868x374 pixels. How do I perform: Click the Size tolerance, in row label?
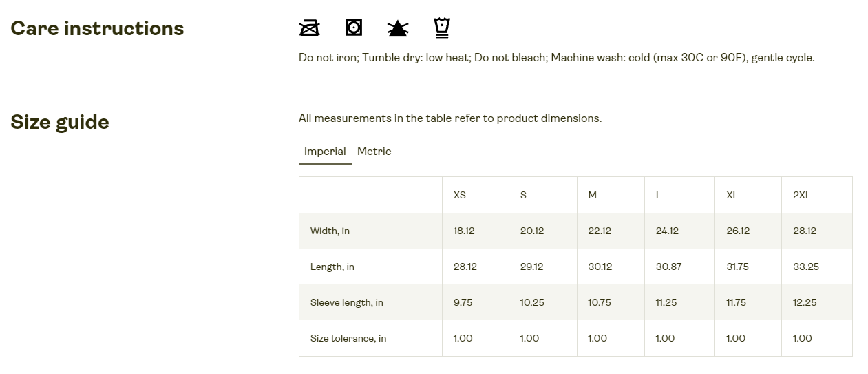pyautogui.click(x=348, y=338)
